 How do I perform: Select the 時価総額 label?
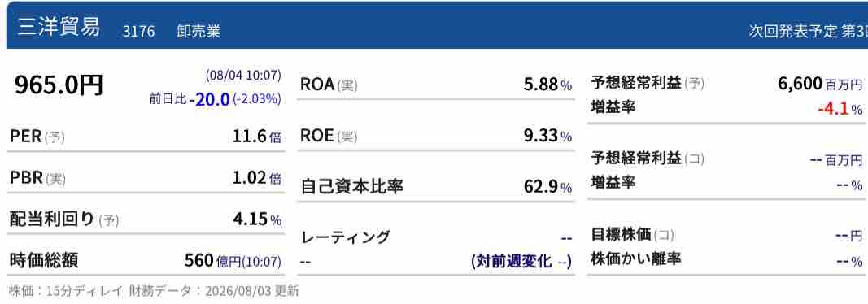pyautogui.click(x=44, y=260)
